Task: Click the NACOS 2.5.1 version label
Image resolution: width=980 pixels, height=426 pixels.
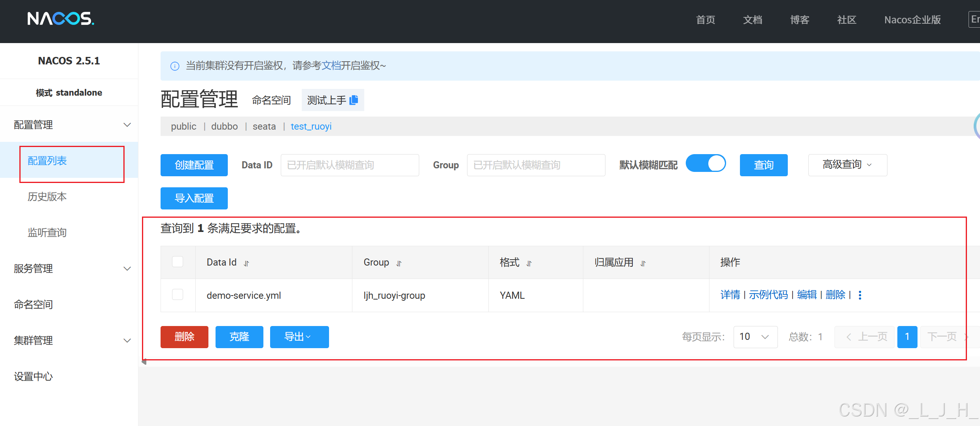Action: (69, 61)
